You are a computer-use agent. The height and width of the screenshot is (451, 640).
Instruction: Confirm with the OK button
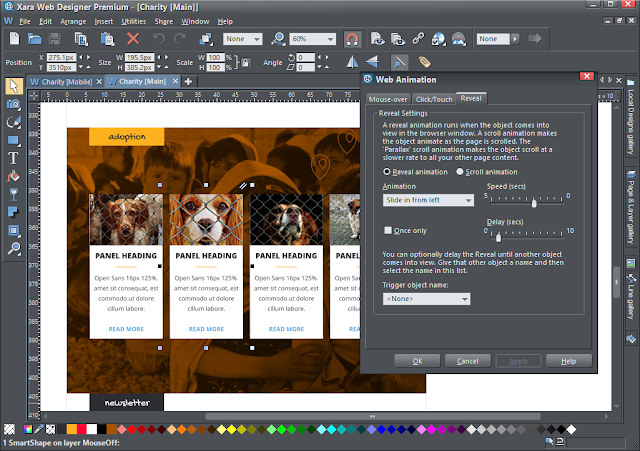417,361
